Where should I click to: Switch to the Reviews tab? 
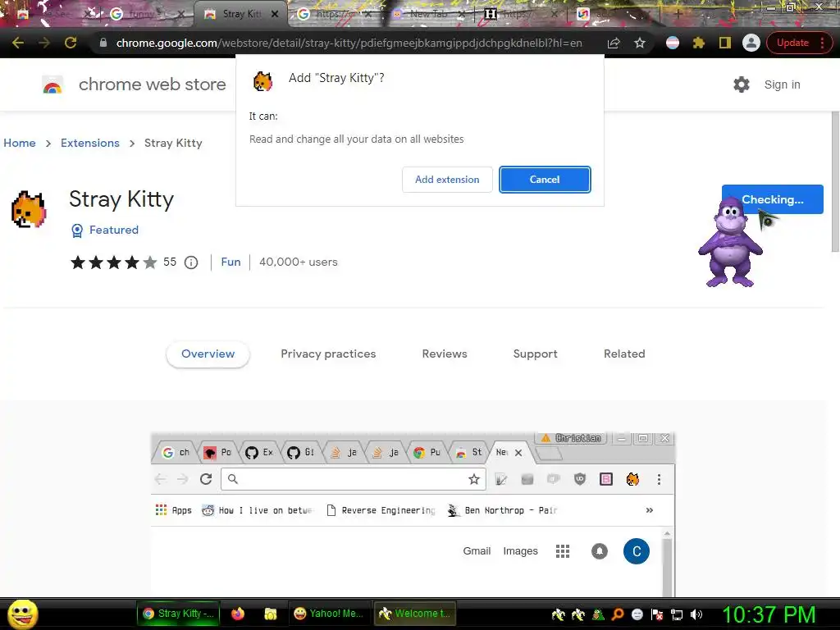tap(445, 354)
